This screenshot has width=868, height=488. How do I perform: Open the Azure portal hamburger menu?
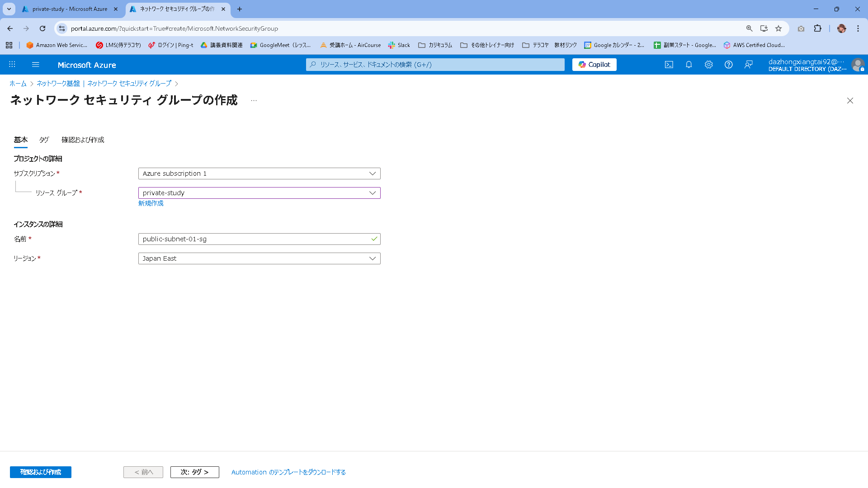coord(36,65)
